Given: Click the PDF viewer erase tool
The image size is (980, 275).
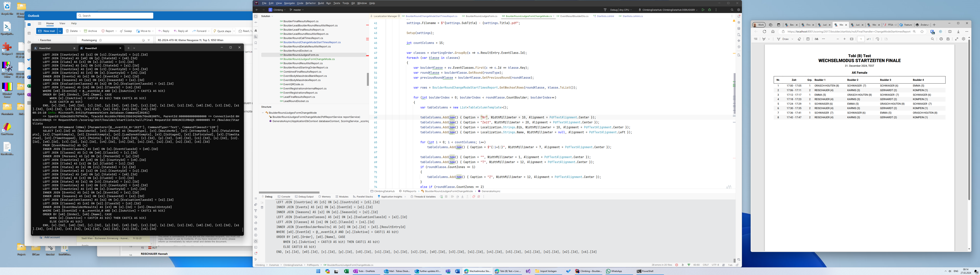Looking at the screenshot, I should 799,39.
